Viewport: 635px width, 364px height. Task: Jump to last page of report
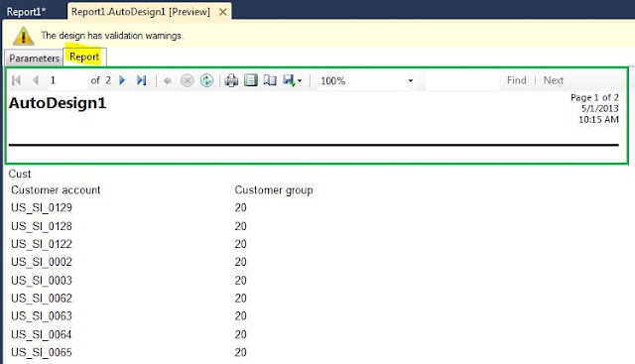[x=141, y=80]
